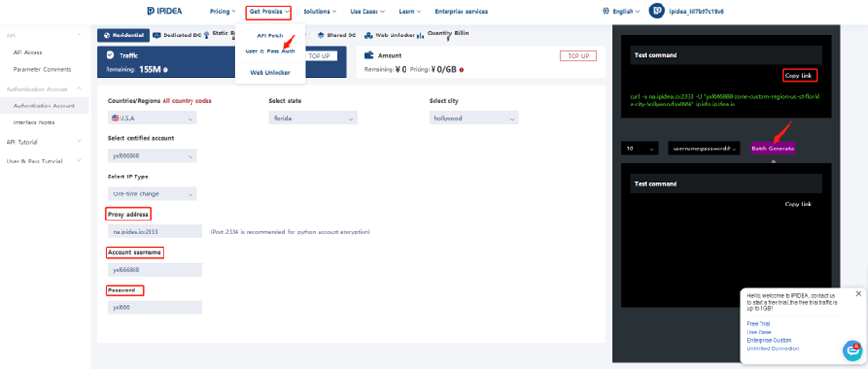This screenshot has height=369, width=868.
Task: Switch to the Shared DC tab
Action: 336,35
